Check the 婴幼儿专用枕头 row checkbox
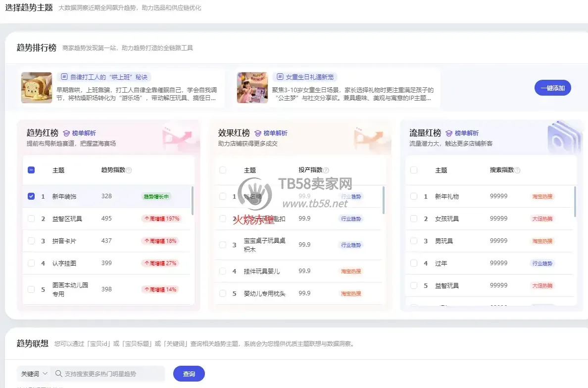This screenshot has width=588, height=388. tap(223, 294)
